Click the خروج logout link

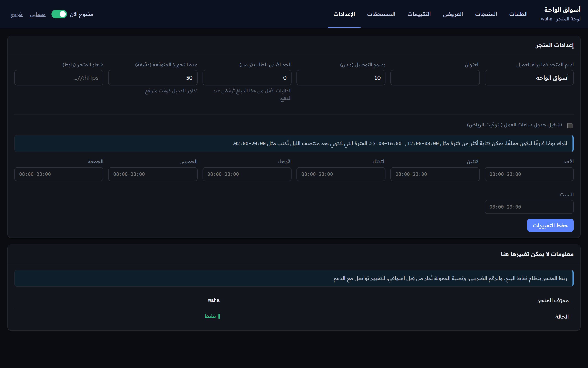coord(17,14)
